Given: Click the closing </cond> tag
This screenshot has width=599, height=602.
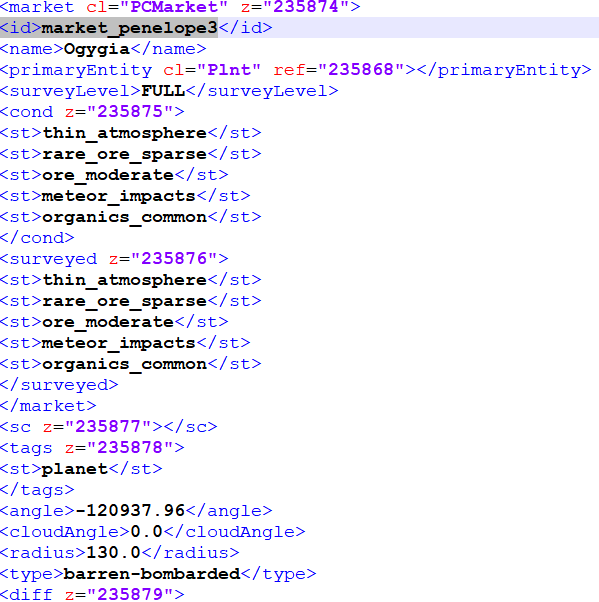Looking at the screenshot, I should [x=37, y=238].
